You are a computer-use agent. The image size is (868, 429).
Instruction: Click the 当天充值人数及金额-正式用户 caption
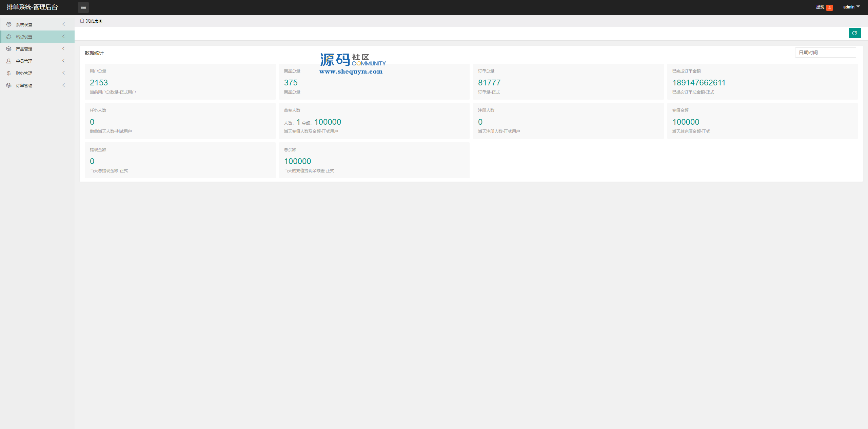pos(311,131)
